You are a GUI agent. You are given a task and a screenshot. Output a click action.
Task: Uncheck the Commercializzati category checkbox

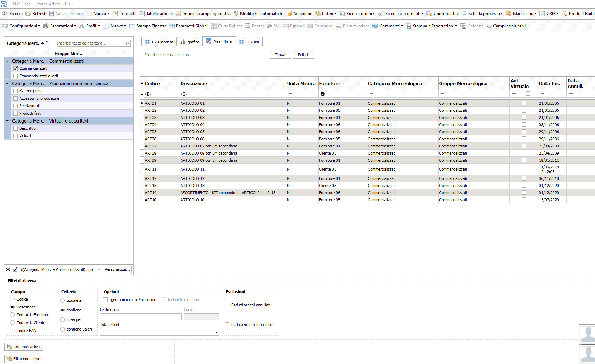pyautogui.click(x=15, y=68)
